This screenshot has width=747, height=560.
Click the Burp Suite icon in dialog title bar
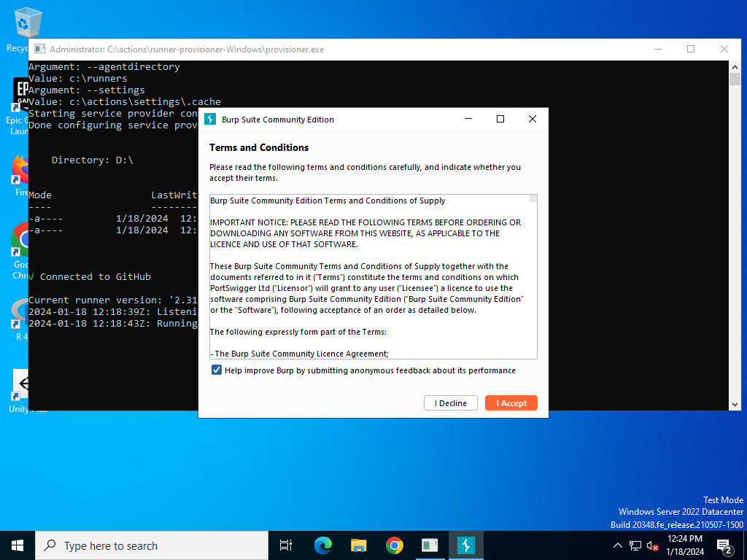210,119
